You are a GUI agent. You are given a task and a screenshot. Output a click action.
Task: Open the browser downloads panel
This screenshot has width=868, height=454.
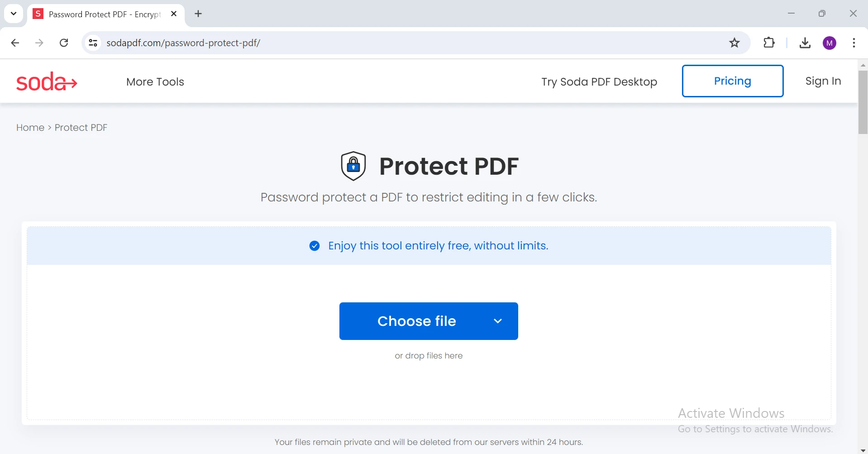pos(805,43)
